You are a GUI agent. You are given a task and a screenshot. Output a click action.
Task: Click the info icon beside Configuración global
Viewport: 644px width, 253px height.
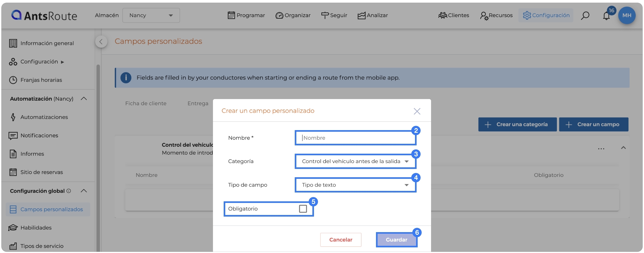click(x=69, y=191)
